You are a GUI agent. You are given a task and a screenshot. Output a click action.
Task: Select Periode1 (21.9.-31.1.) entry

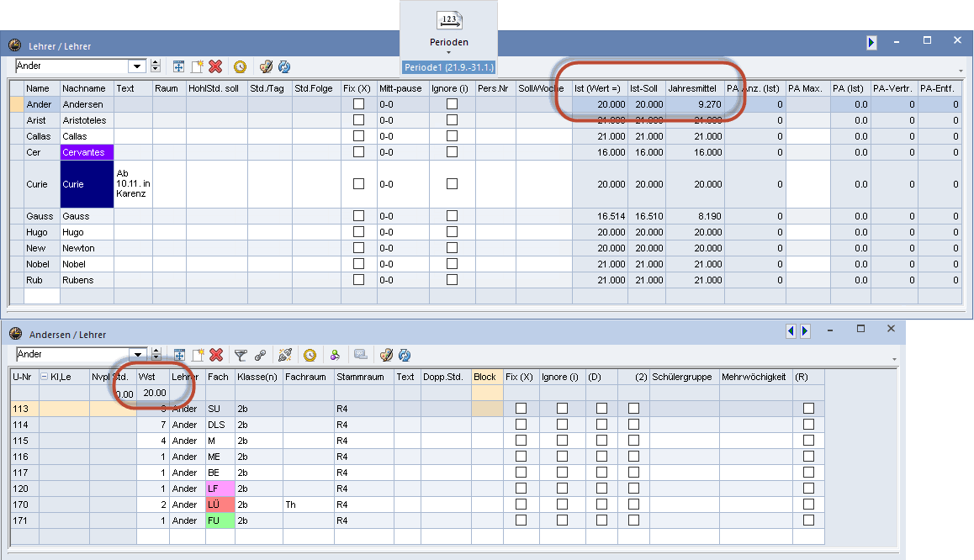coord(448,67)
